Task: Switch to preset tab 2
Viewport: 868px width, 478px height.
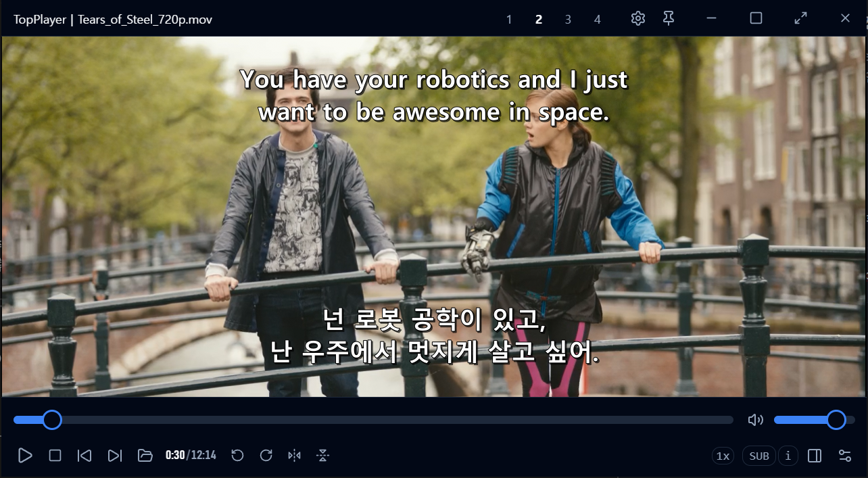Action: click(539, 20)
